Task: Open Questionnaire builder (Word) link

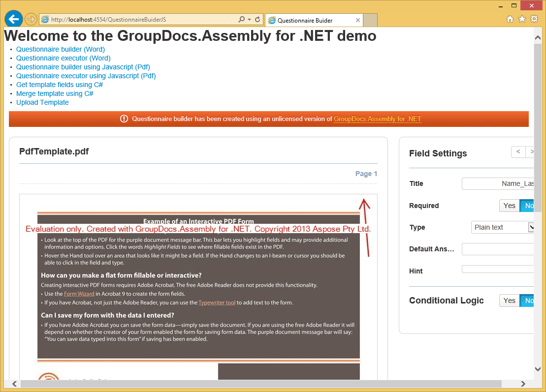Action: [x=60, y=49]
